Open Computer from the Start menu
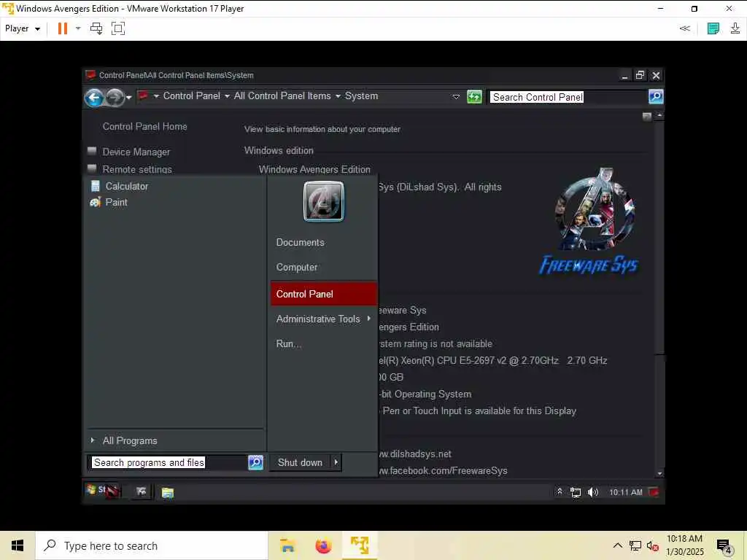 297,267
